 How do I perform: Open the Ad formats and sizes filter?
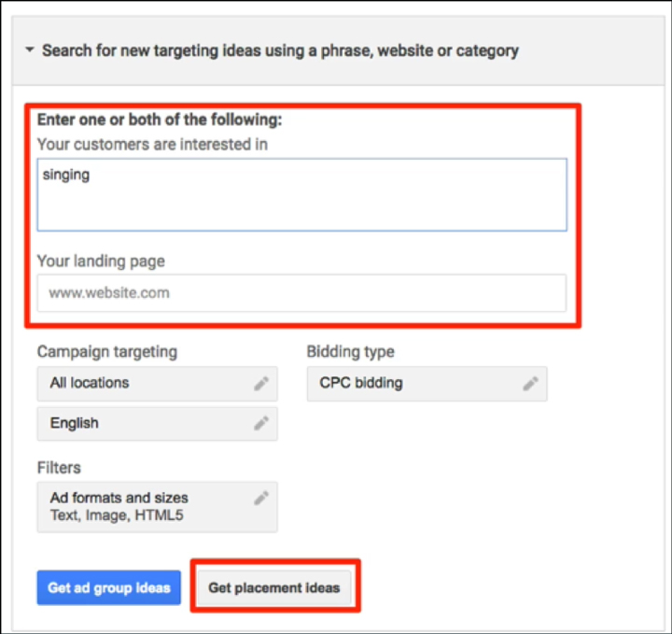point(140,507)
